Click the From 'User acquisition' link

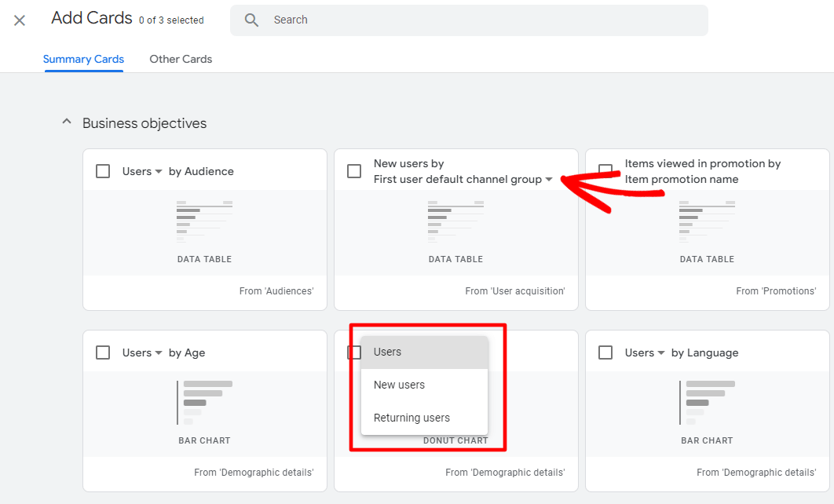click(515, 290)
